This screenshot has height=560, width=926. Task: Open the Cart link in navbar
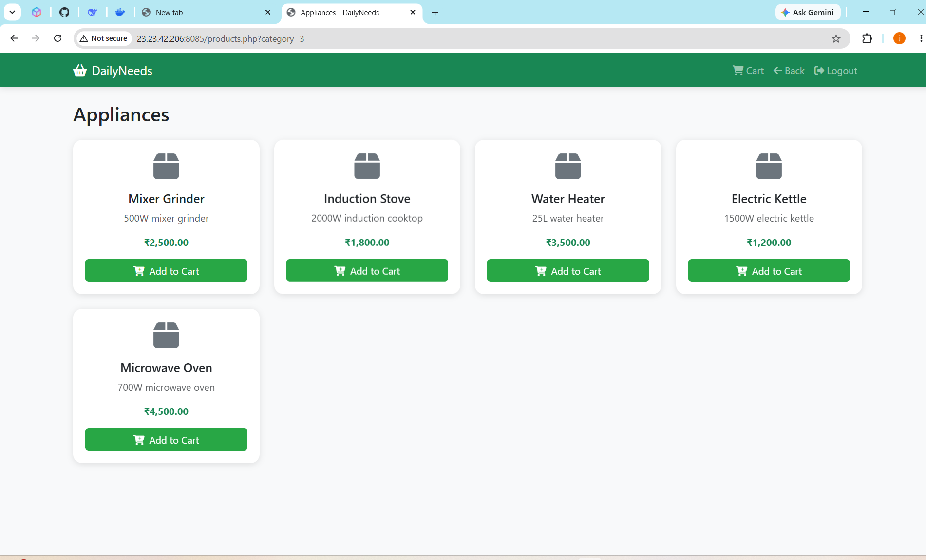748,71
